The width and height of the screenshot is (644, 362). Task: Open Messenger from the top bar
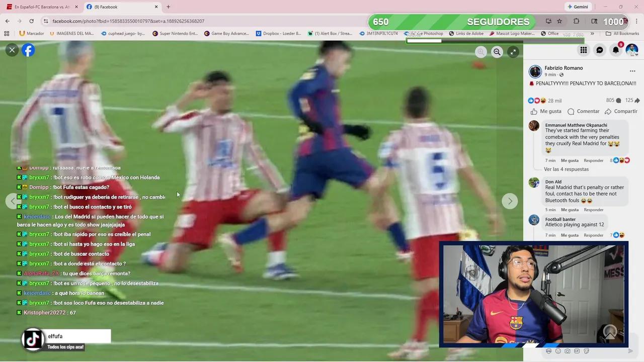pyautogui.click(x=600, y=50)
